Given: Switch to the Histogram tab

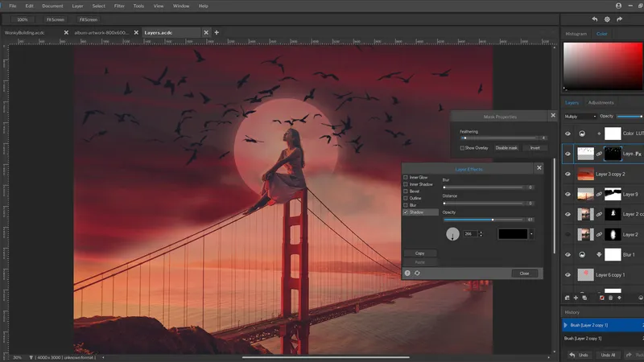Looking at the screenshot, I should [576, 34].
